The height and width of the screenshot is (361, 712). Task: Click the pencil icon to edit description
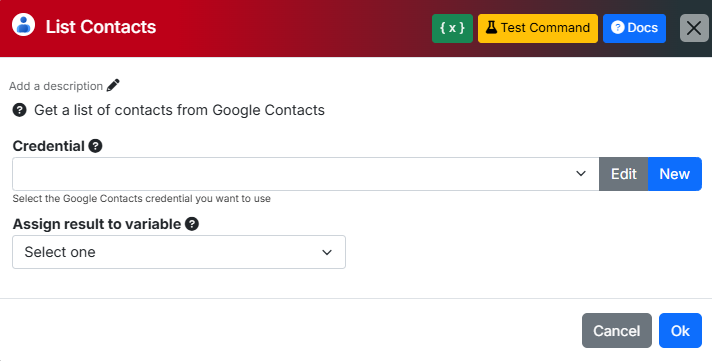point(113,85)
